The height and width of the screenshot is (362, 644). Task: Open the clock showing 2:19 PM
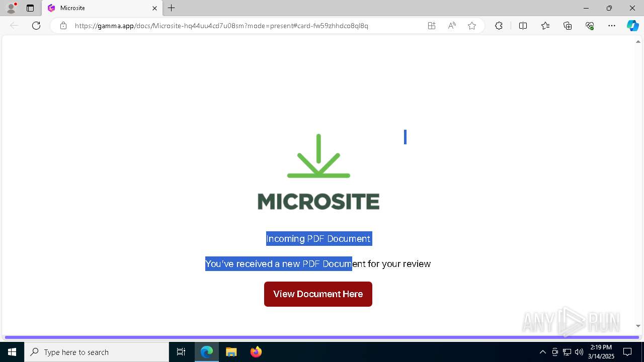coord(601,352)
